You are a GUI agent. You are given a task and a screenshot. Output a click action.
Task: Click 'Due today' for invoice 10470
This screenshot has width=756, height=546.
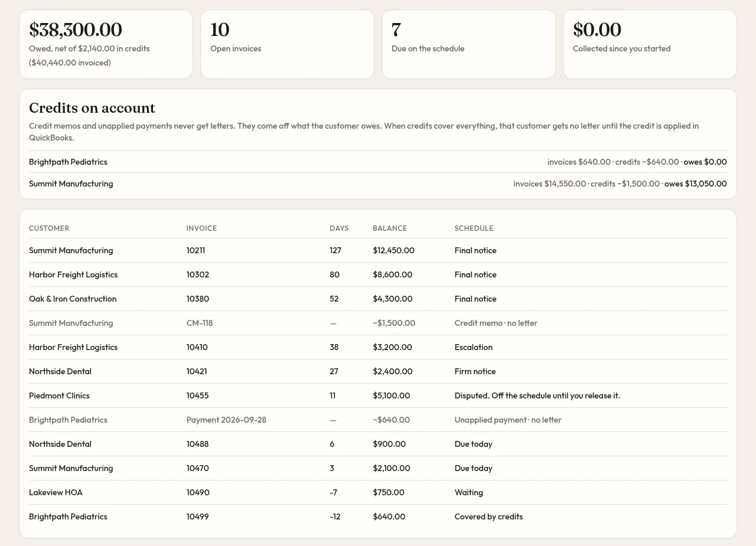coord(473,468)
